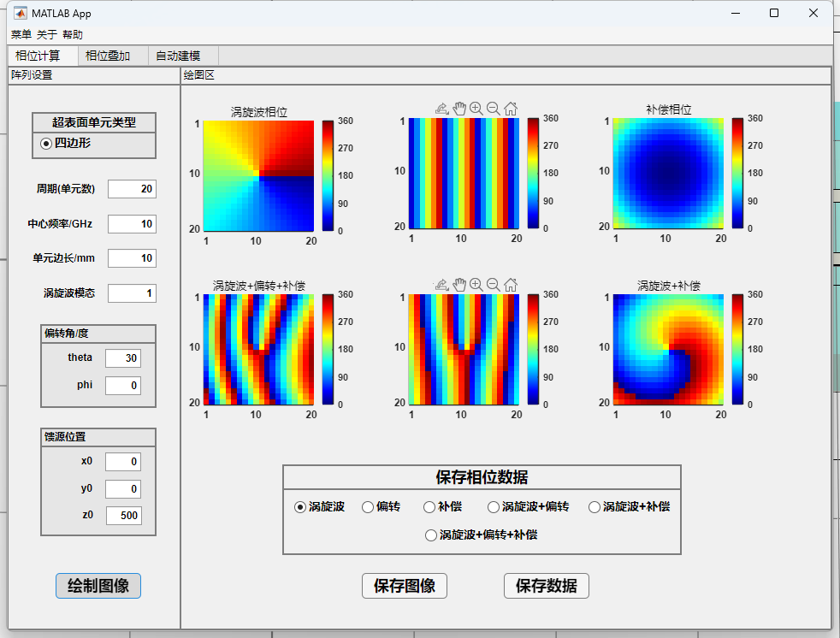The image size is (840, 638).
Task: Open the 关于 menu
Action: 47,35
